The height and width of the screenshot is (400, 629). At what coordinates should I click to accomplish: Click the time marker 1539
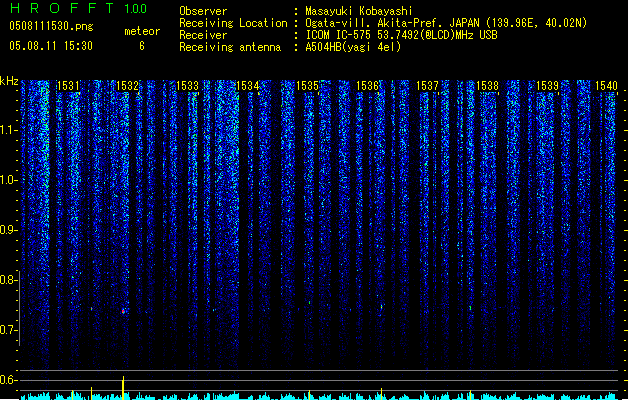548,86
